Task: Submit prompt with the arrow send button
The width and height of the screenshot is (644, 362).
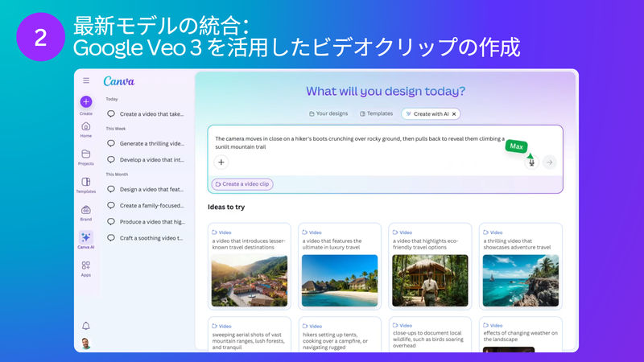Action: coord(550,162)
